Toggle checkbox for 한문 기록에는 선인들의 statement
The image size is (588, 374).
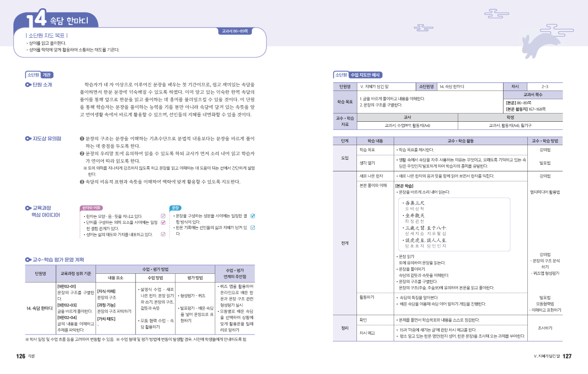pyautogui.click(x=252, y=227)
